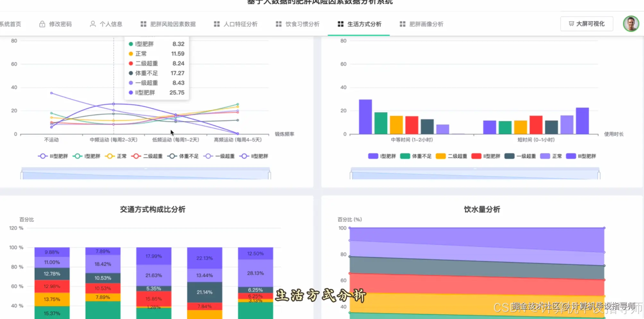This screenshot has width=644, height=319.
Task: Click the 中频运动 (每周2-3天) axis label
Action: click(x=113, y=140)
